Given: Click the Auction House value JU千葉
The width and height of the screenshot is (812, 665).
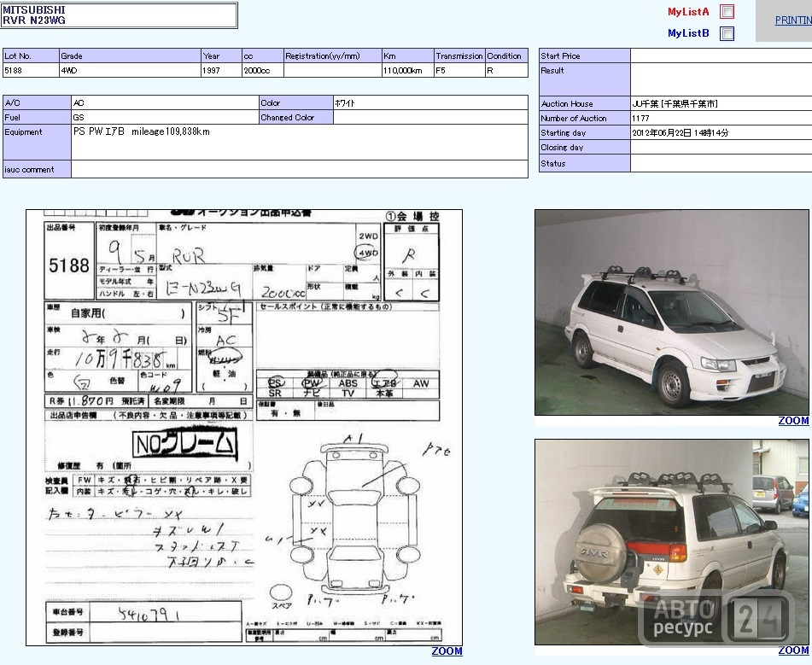Looking at the screenshot, I should tap(675, 103).
